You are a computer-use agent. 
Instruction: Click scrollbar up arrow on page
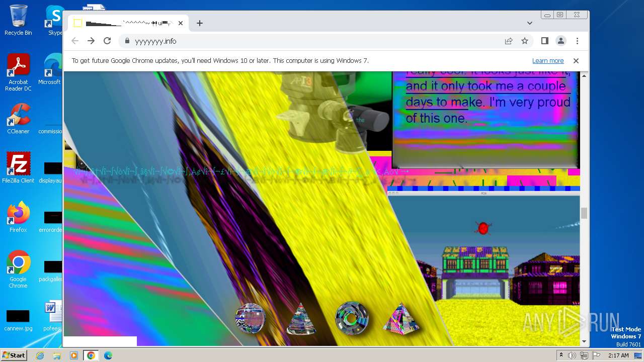(584, 76)
